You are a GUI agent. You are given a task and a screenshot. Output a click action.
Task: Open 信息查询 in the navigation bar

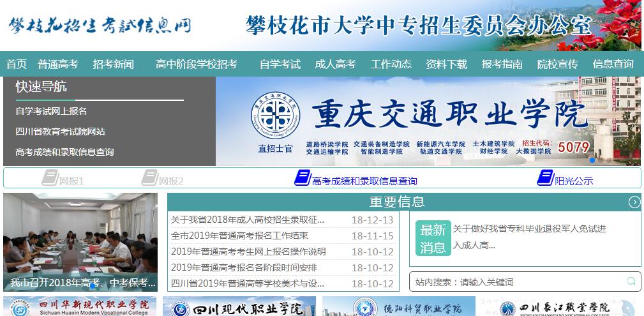(x=613, y=64)
